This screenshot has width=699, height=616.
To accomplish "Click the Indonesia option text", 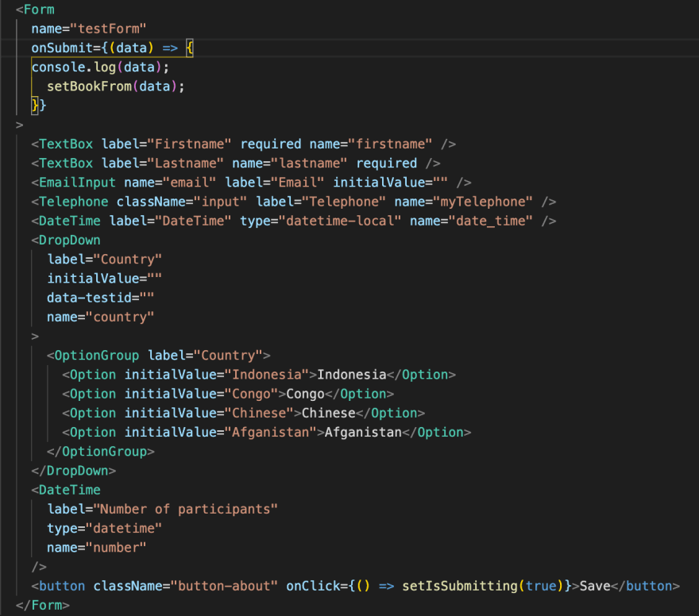I will pyautogui.click(x=352, y=374).
